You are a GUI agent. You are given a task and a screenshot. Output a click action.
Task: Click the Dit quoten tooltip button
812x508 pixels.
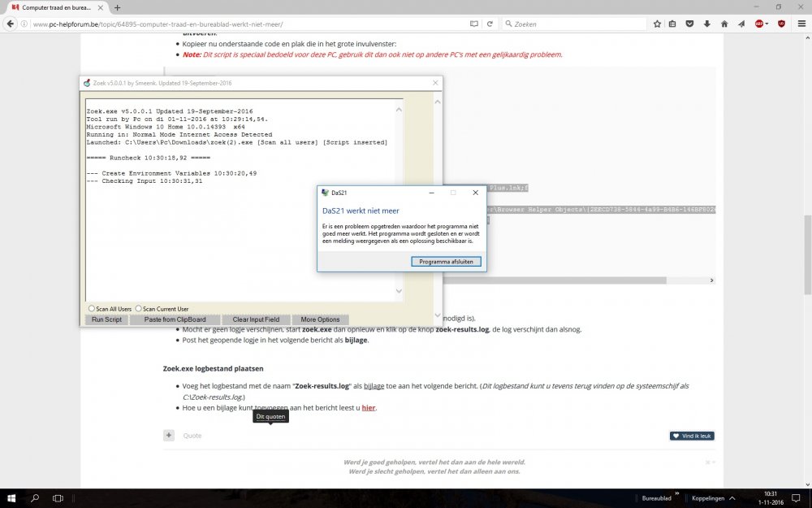point(270,416)
